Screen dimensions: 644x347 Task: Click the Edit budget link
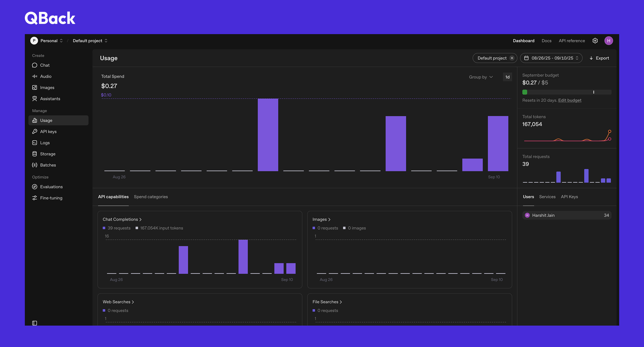pos(569,100)
